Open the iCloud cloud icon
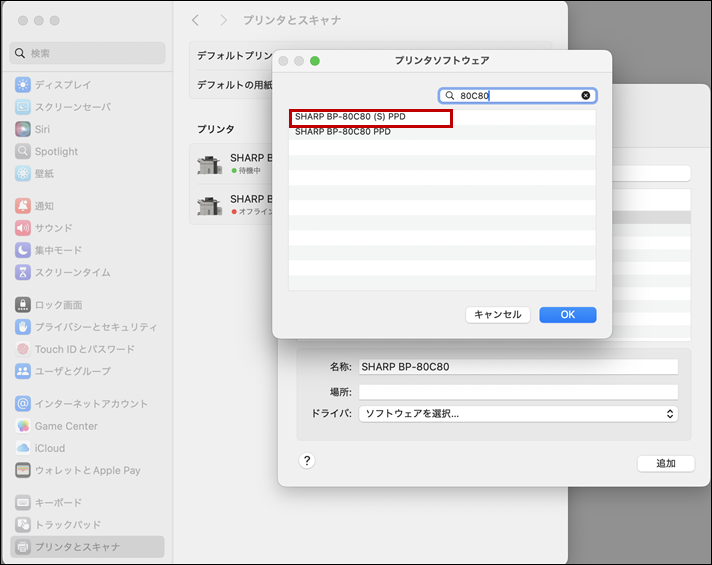712x565 pixels. (x=23, y=448)
